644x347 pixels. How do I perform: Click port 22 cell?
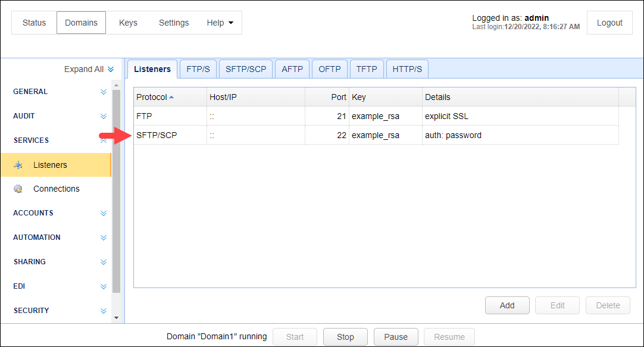point(327,135)
